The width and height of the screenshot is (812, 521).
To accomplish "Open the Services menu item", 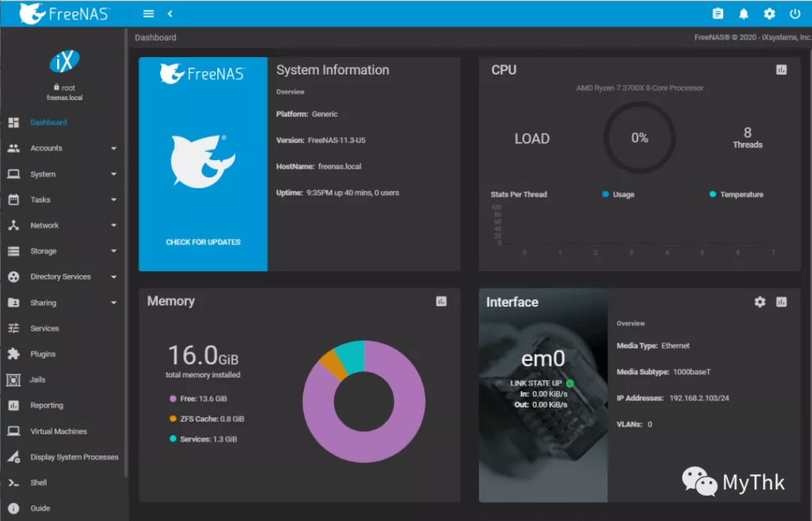I will (44, 328).
